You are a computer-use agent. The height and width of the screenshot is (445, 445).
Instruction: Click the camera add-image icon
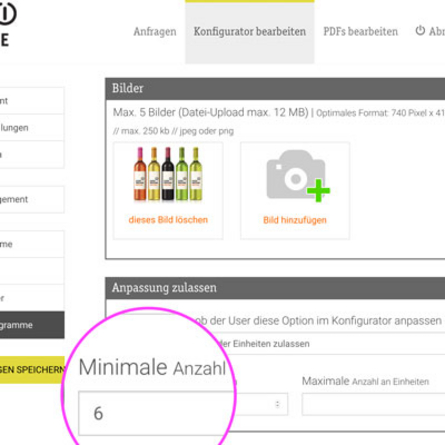[298, 176]
